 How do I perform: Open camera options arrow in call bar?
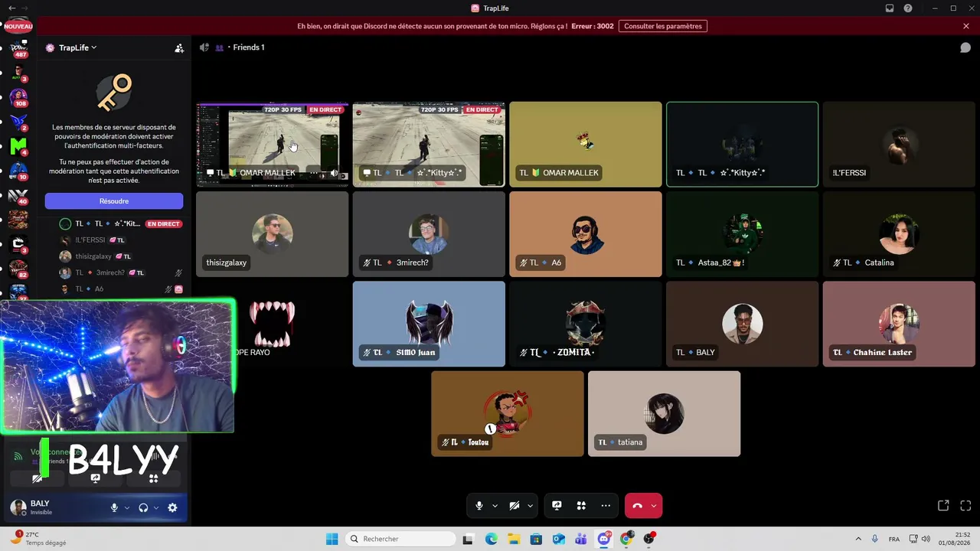click(530, 506)
